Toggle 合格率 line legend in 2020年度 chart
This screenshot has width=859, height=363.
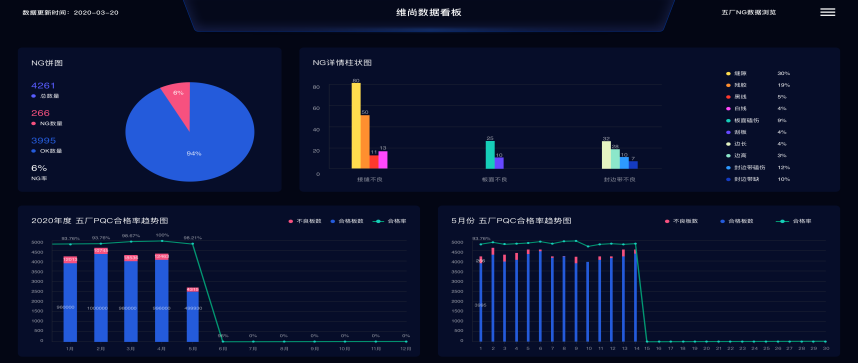pyautogui.click(x=390, y=221)
